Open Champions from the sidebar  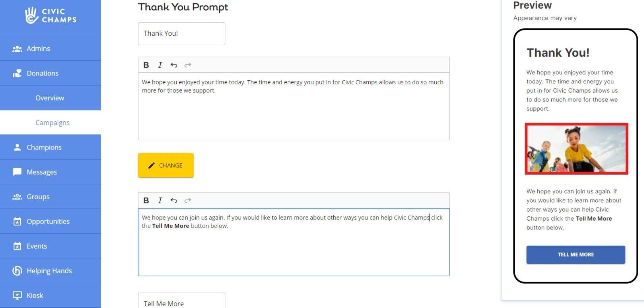coord(44,147)
